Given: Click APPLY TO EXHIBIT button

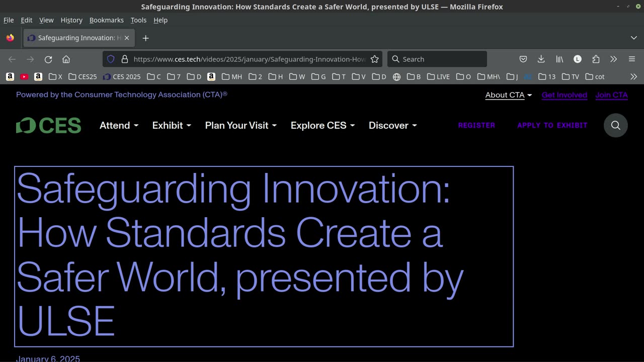Looking at the screenshot, I should click(552, 125).
